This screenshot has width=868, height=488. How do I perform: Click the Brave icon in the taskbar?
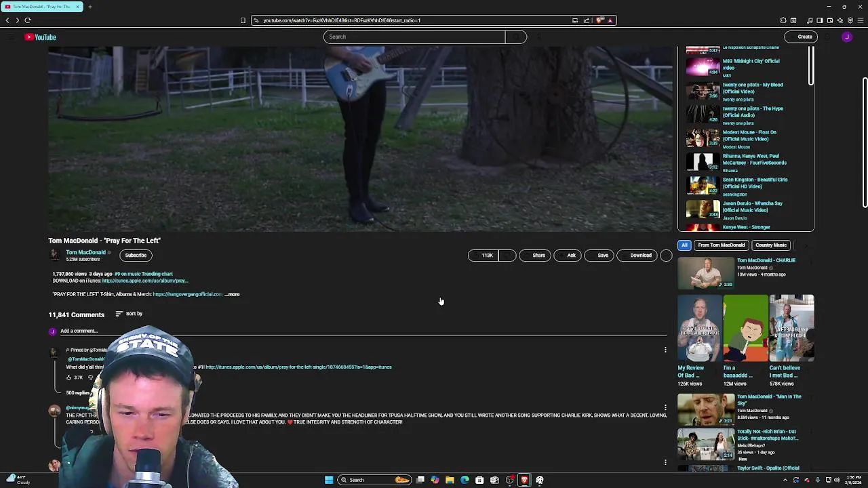(x=524, y=480)
